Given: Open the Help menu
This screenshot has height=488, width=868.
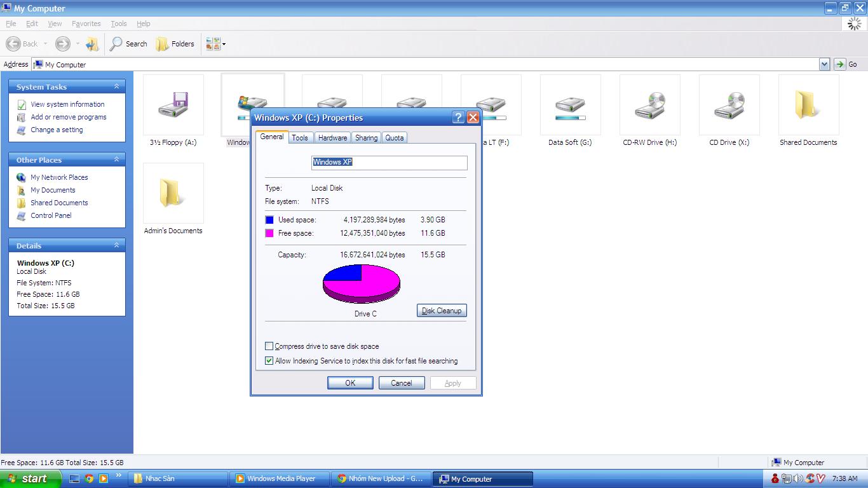Looking at the screenshot, I should (x=143, y=24).
